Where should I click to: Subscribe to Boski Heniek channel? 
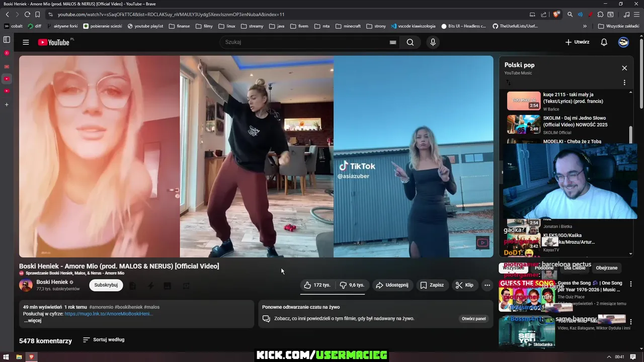tap(106, 285)
